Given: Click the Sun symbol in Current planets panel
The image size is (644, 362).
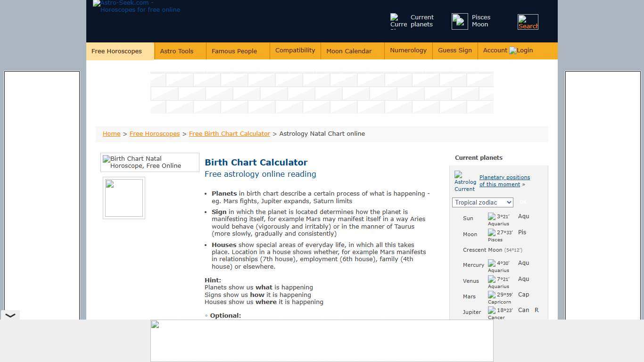Looking at the screenshot, I should tap(491, 216).
